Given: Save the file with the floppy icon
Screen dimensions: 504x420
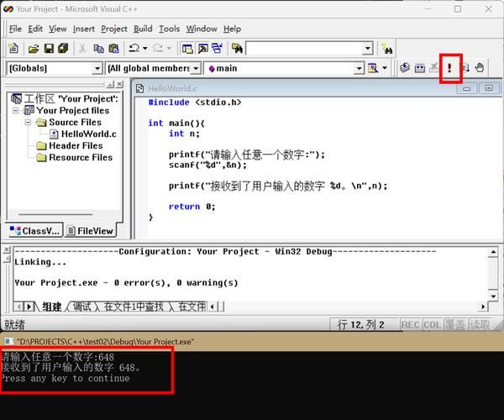Looking at the screenshot, I should (x=49, y=49).
